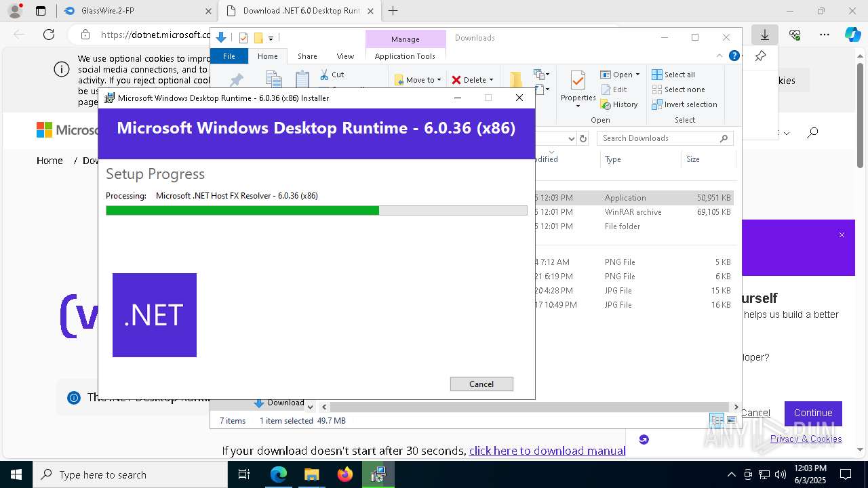Click the Continue button on survey popup
This screenshot has height=488, width=868.
point(813,413)
